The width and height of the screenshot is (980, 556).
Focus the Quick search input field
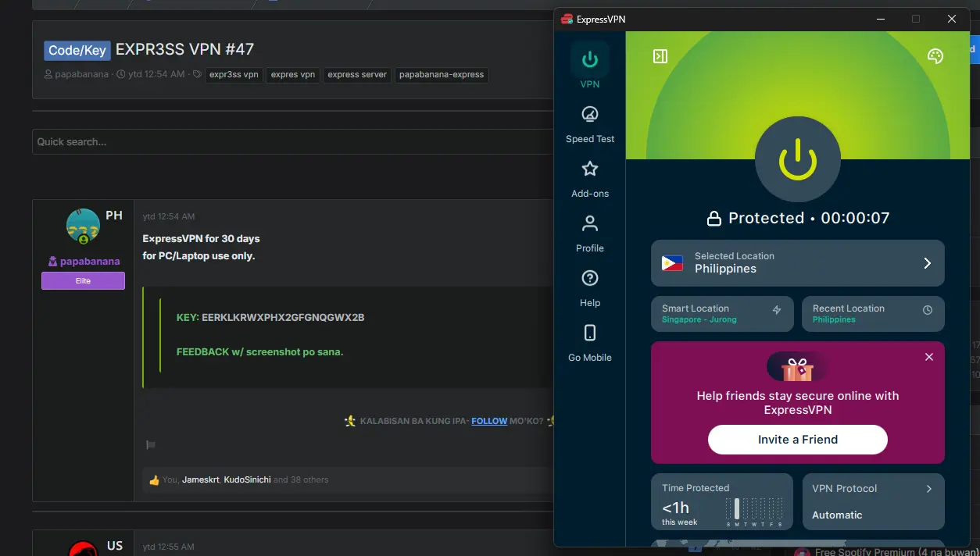coord(293,141)
